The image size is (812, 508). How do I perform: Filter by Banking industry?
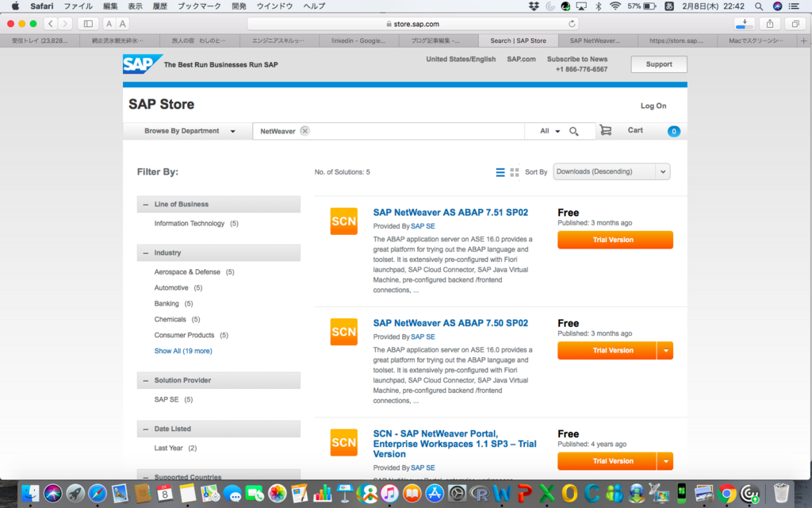[167, 304]
